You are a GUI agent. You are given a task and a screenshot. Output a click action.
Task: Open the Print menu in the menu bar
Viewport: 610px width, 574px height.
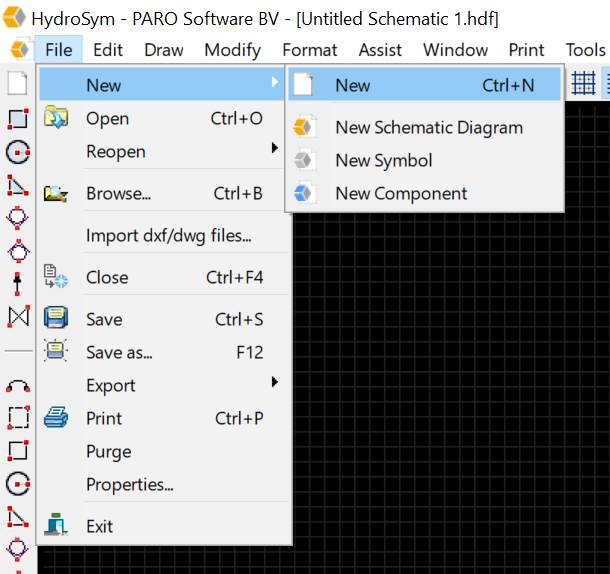click(526, 50)
